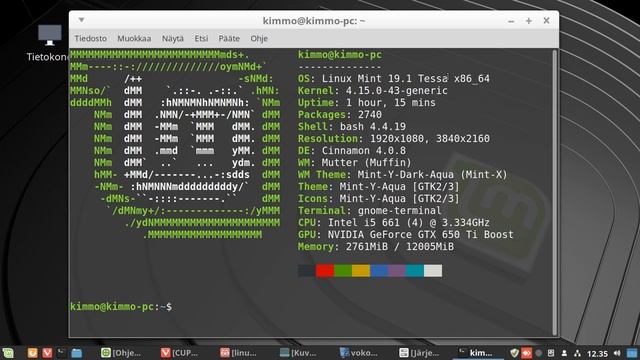Switch to the [CUP... Vivaldi taskbar window
The width and height of the screenshot is (640, 360).
pos(180,353)
